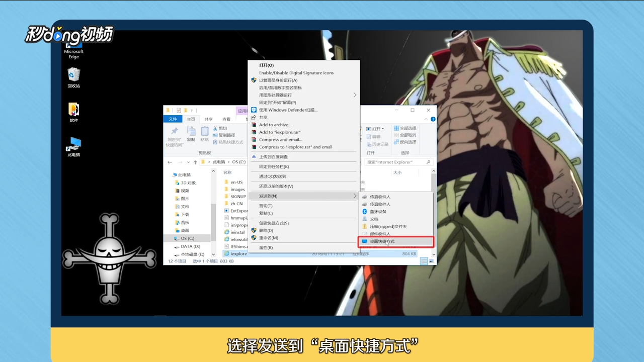Click the navigation pane scrollbar down arrow
The height and width of the screenshot is (362, 644).
(x=213, y=255)
